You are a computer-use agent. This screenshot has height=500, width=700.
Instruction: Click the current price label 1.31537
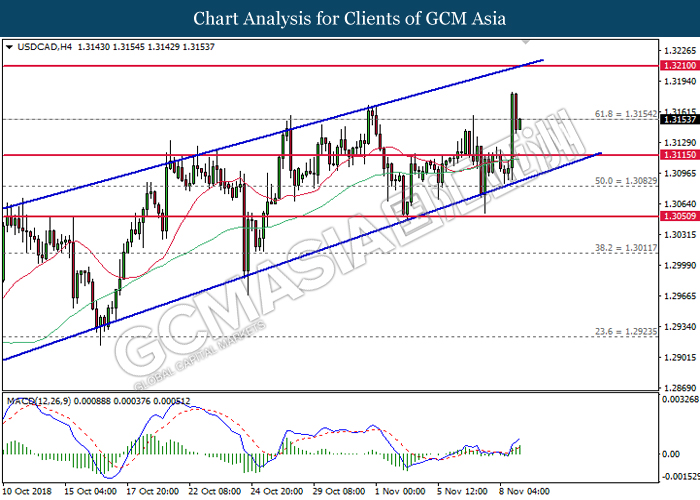click(x=679, y=119)
